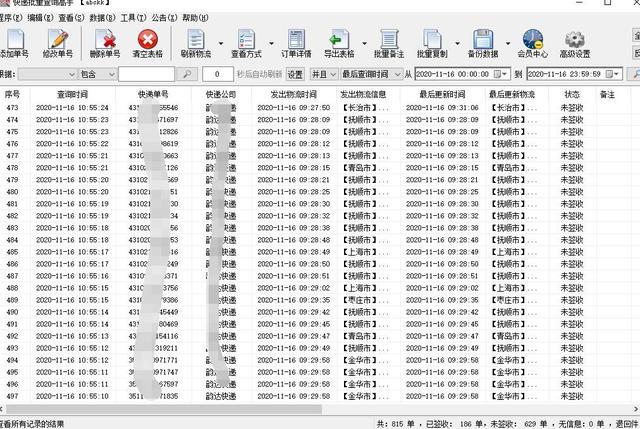This screenshot has width=640, height=429.
Task: Open the 工具(T) menu
Action: [x=133, y=18]
